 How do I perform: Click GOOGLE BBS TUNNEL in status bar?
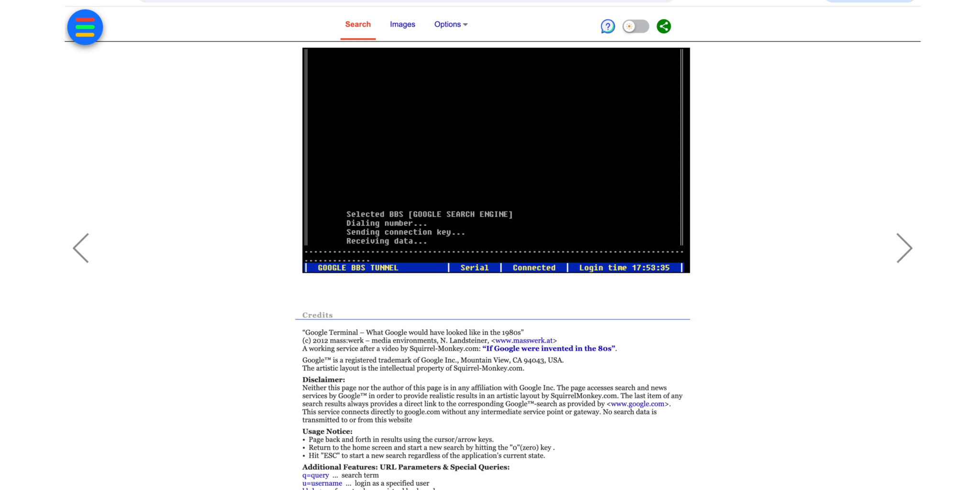pos(358,268)
